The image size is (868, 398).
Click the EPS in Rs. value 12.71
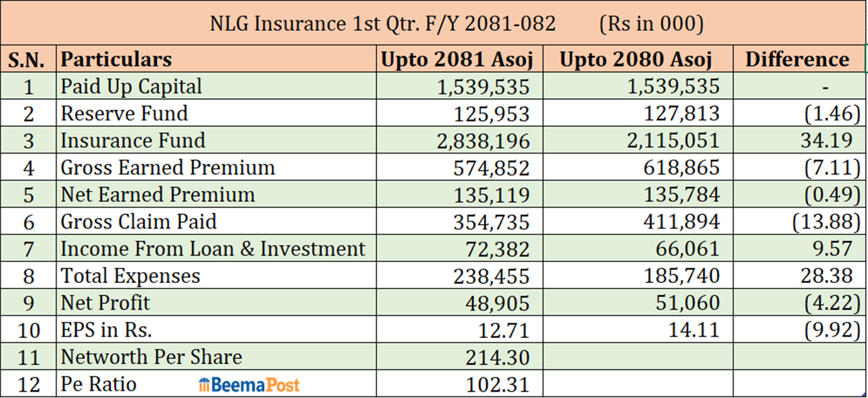click(505, 330)
